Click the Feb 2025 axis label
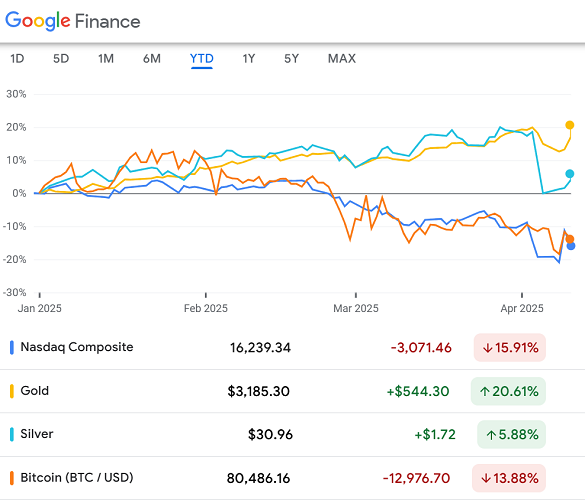 pyautogui.click(x=206, y=308)
